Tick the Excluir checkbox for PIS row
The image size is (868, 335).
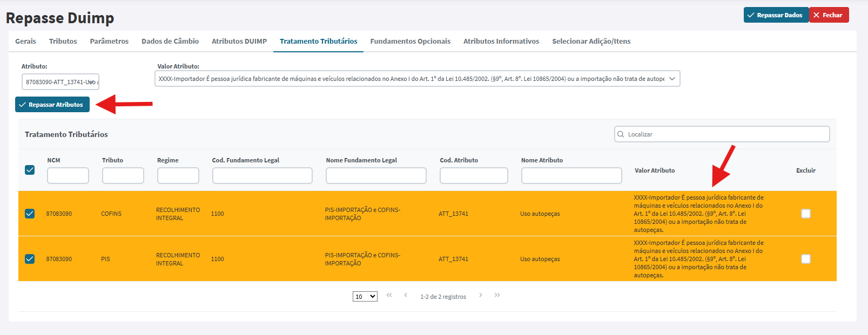click(x=806, y=259)
